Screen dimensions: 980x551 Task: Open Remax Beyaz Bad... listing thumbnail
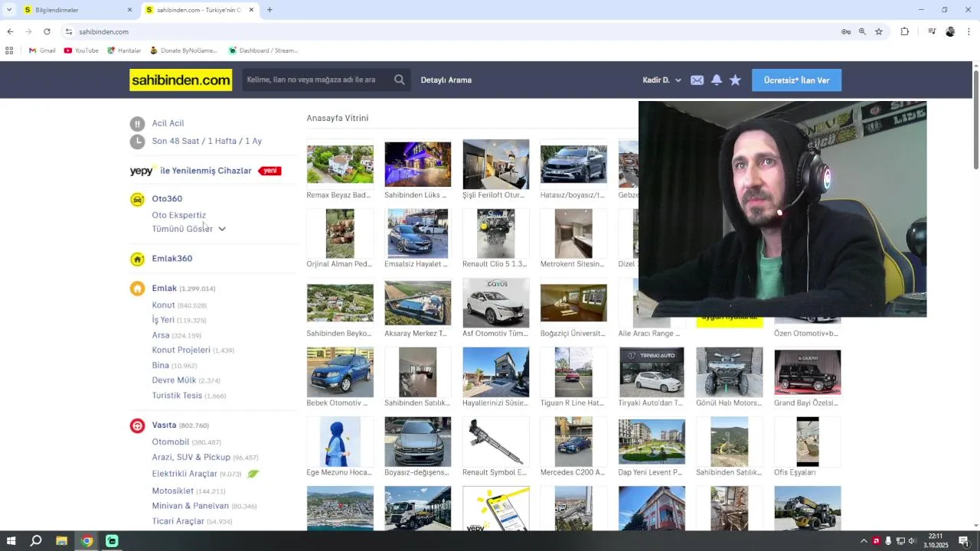(340, 165)
